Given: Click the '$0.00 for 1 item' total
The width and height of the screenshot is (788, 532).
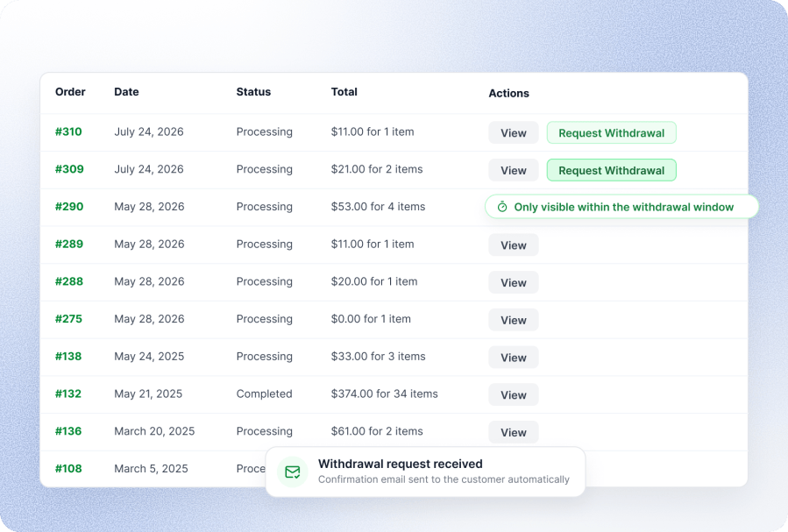Looking at the screenshot, I should click(371, 319).
